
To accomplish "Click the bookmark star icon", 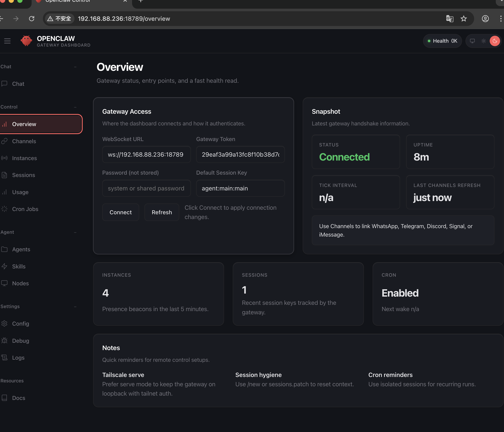I will pyautogui.click(x=464, y=19).
